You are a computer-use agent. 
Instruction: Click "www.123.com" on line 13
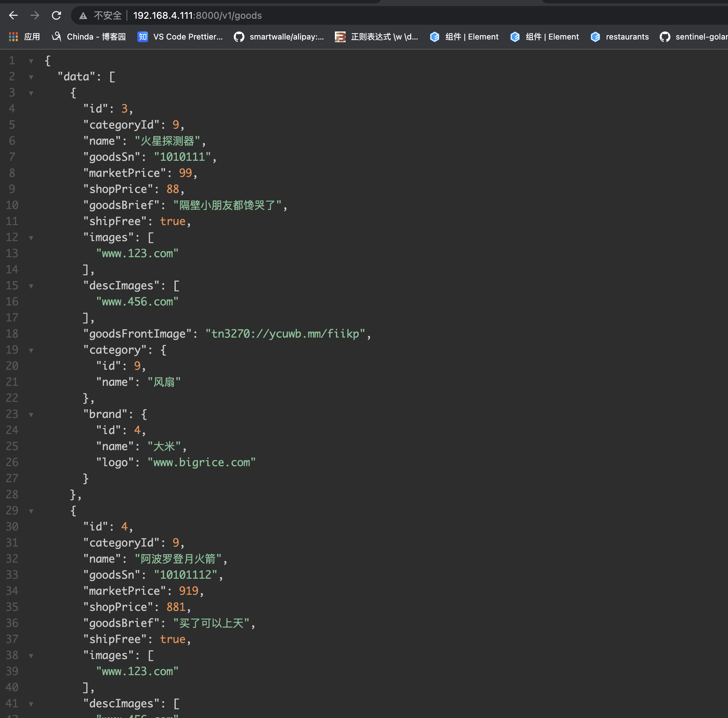coord(137,253)
